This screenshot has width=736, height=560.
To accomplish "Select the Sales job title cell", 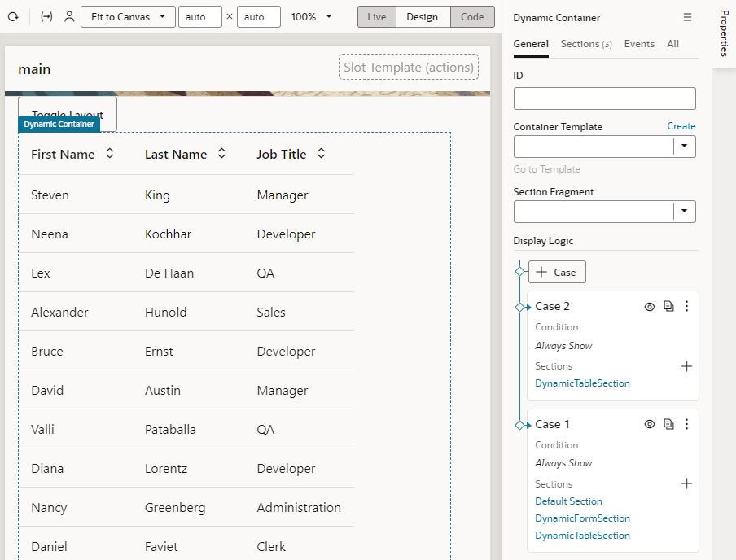I will tap(271, 313).
